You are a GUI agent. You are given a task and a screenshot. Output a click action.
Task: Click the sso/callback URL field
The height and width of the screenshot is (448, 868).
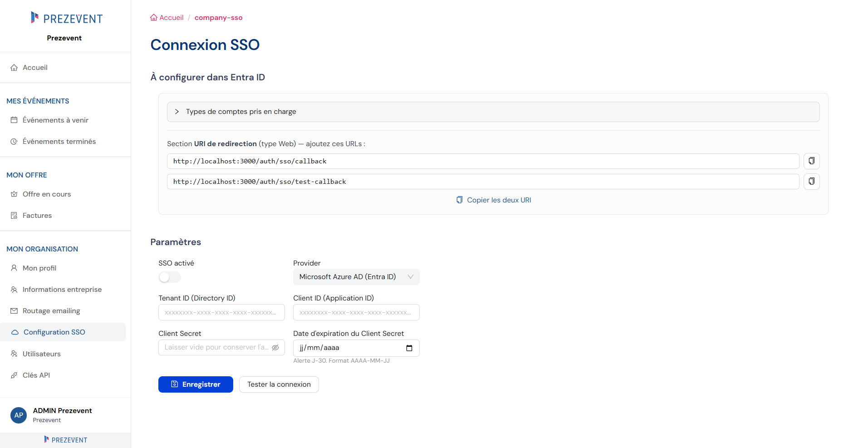click(x=483, y=161)
